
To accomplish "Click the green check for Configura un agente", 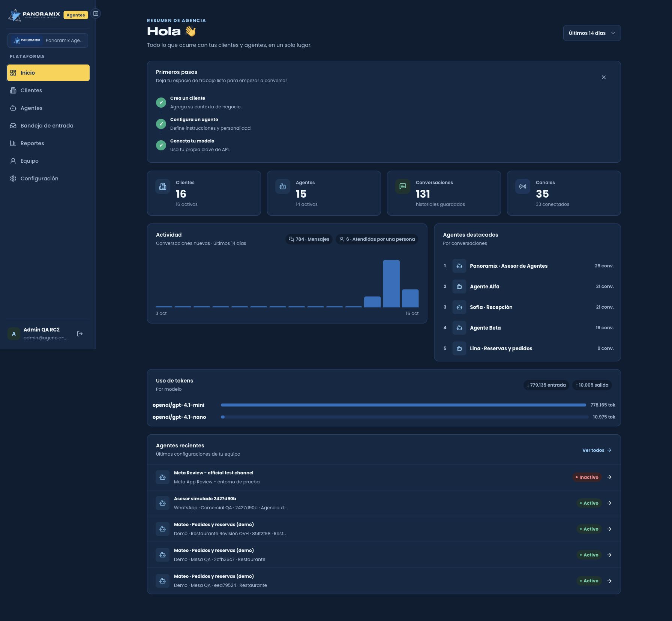I will pos(161,124).
